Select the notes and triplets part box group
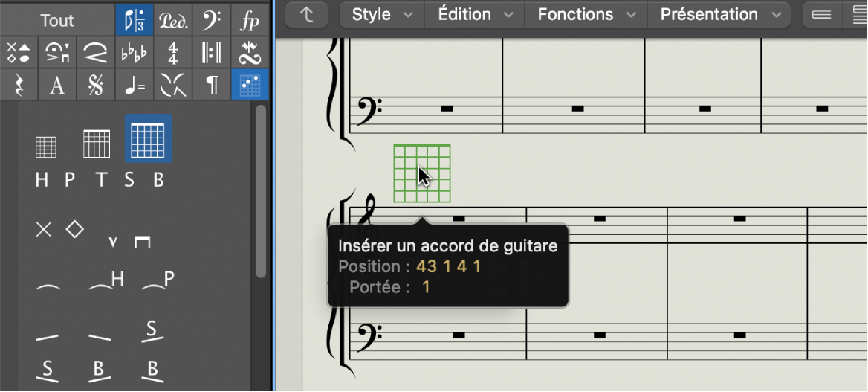The height and width of the screenshot is (392, 868). [x=135, y=20]
